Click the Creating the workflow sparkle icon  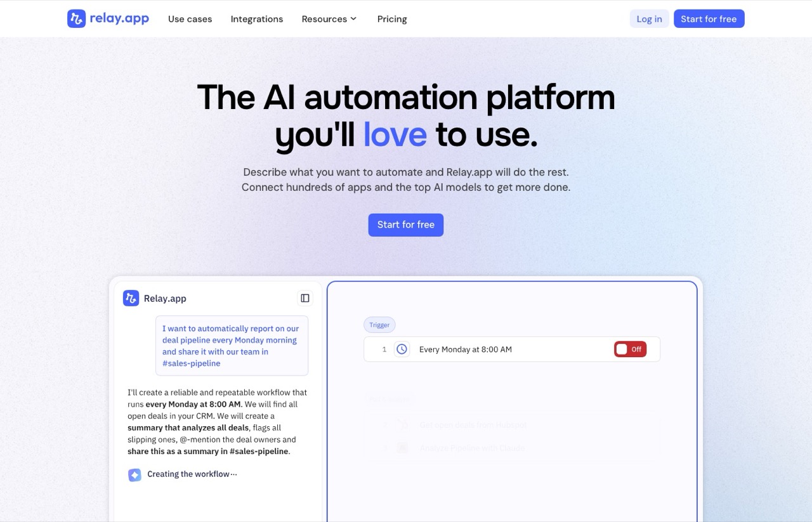(x=134, y=474)
